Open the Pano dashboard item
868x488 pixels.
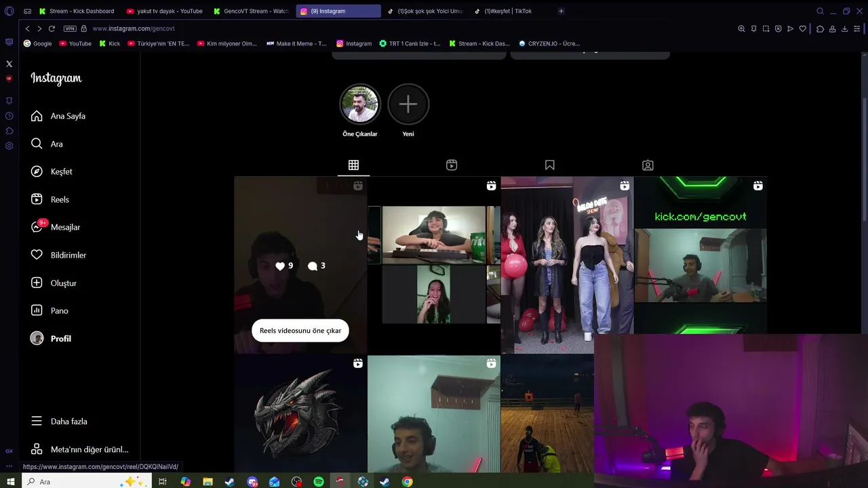pos(50,310)
